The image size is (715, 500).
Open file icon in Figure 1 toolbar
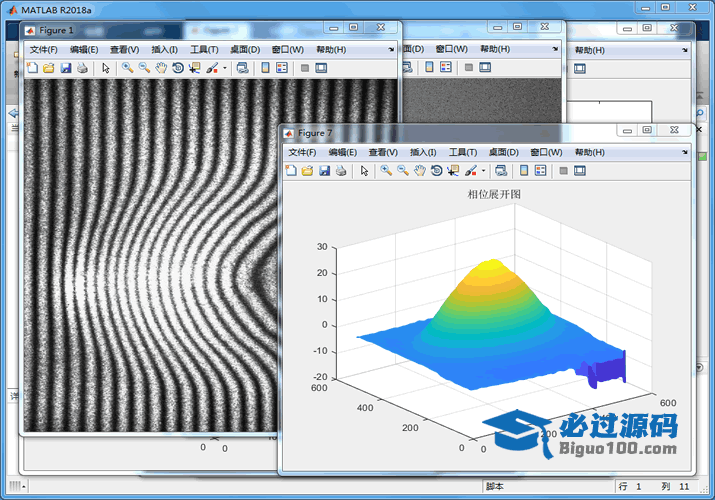point(49,68)
